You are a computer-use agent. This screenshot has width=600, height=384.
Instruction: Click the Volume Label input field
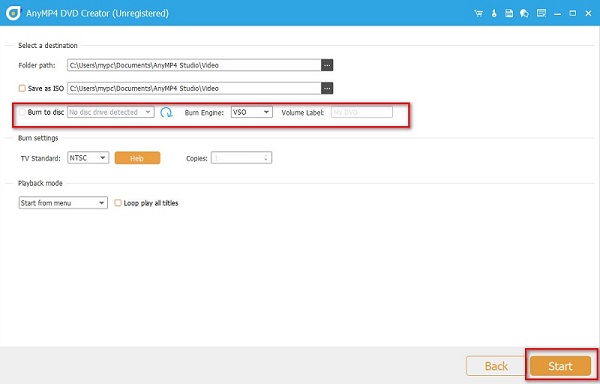pos(362,112)
